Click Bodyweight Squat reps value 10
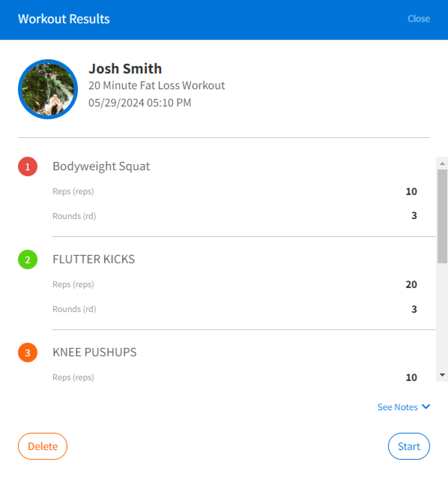This screenshot has height=477, width=448. coord(411,192)
